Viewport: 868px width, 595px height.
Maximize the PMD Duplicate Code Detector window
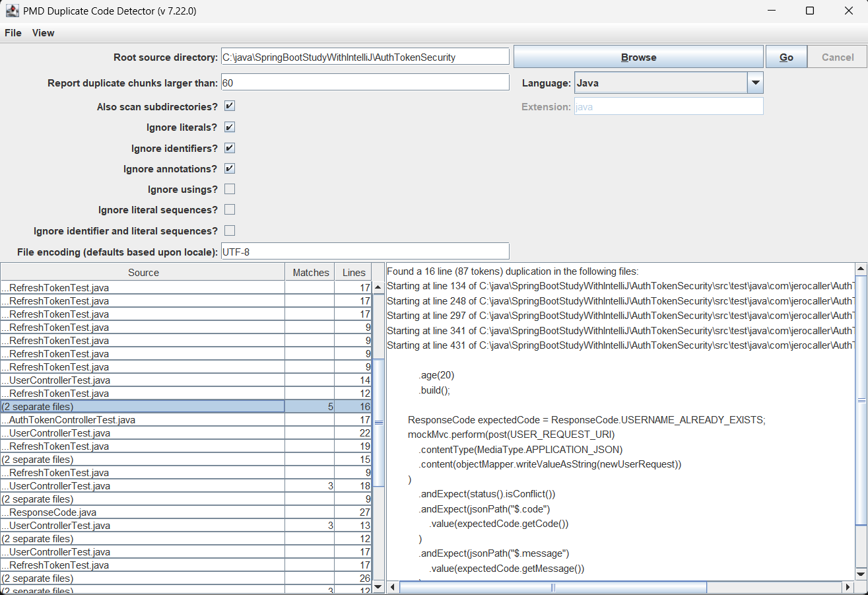tap(810, 11)
